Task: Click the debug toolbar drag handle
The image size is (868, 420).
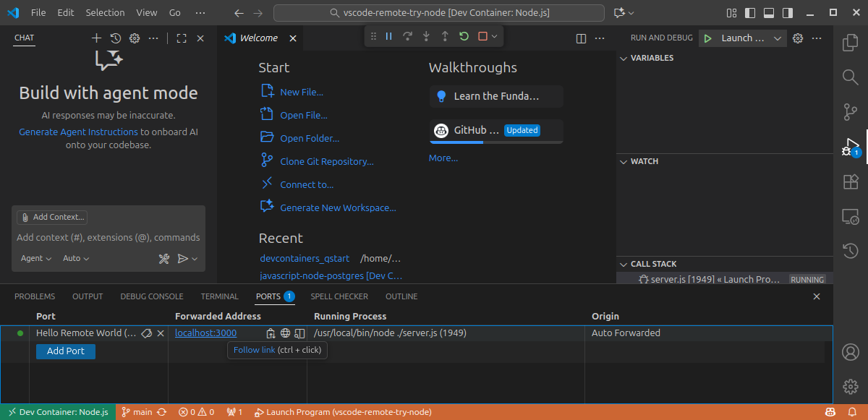Action: [373, 36]
